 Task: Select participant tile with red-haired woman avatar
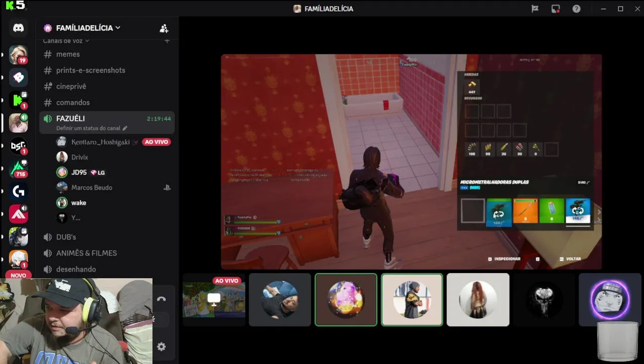click(478, 300)
